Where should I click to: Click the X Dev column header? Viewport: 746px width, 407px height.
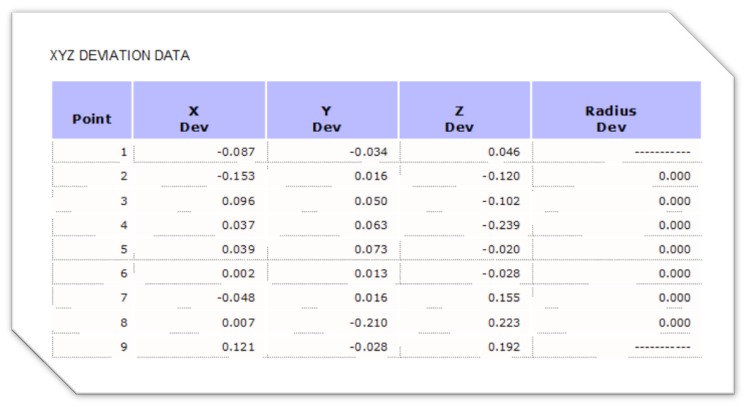click(199, 118)
